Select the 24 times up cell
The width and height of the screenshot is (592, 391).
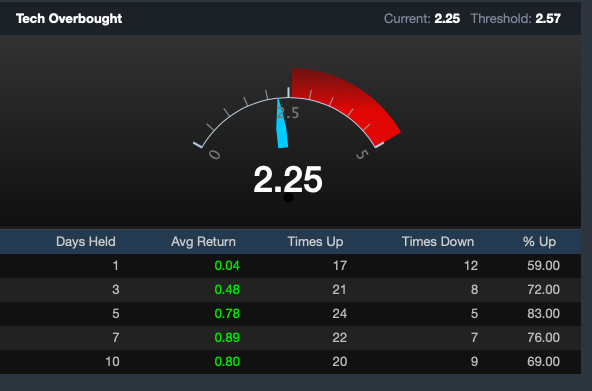pyautogui.click(x=339, y=314)
